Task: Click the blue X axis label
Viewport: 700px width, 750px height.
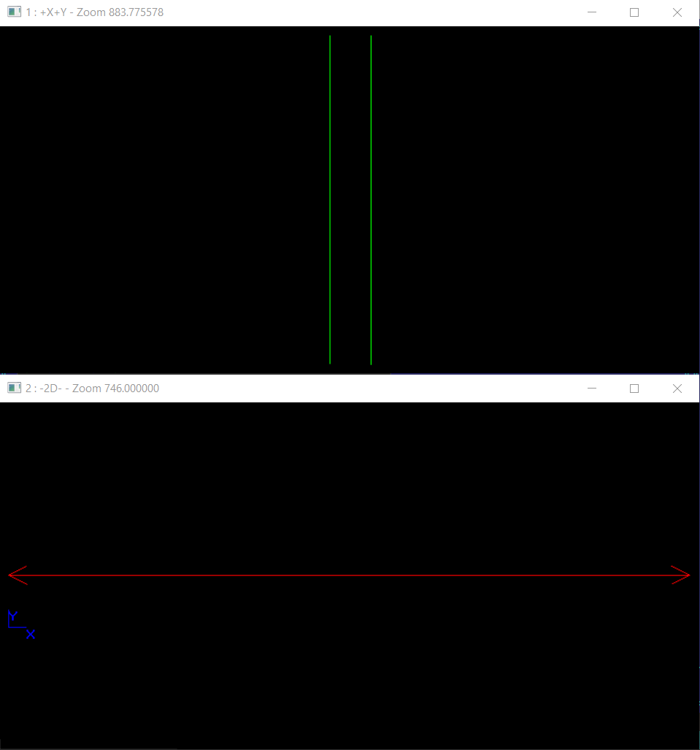Action: (31, 635)
